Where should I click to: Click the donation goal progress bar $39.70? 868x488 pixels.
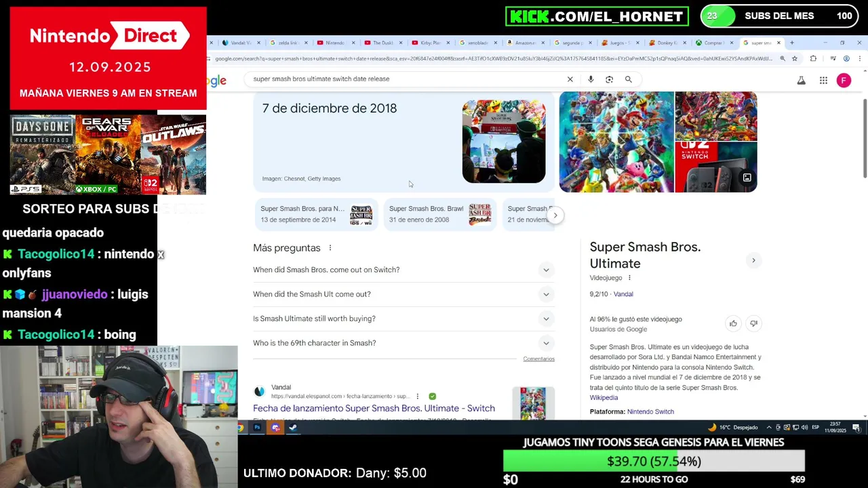(x=654, y=461)
